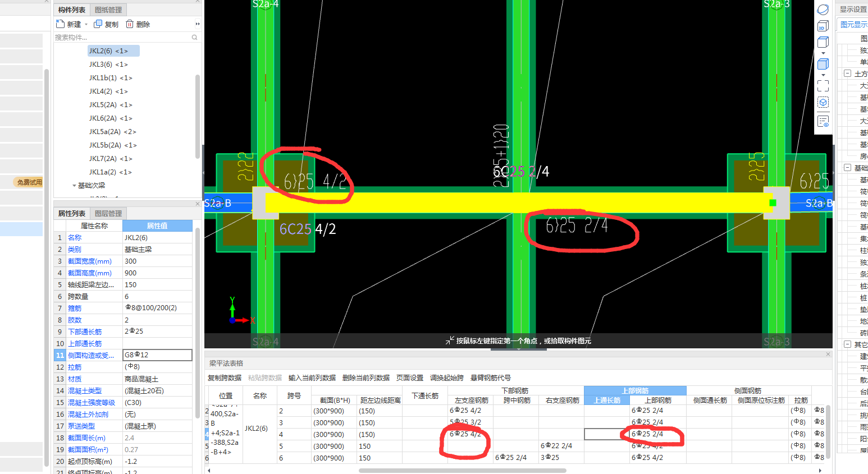This screenshot has height=474, width=868.
Task: Open dropdown arrow next to 新建
Action: [86, 25]
